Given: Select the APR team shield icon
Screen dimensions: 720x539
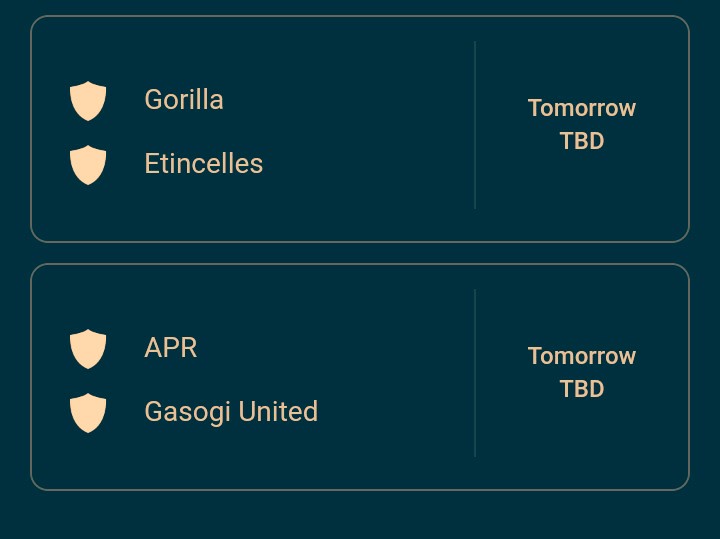Looking at the screenshot, I should [88, 349].
